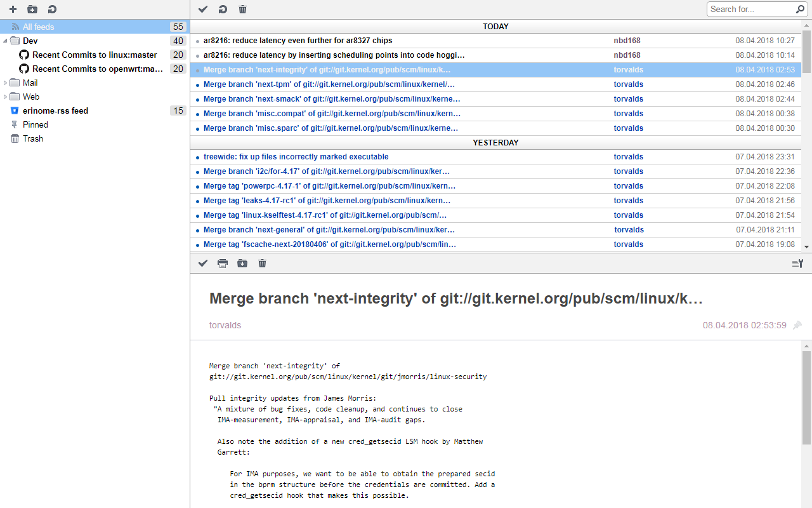
Task: Mark open article as read with checkmark
Action: click(x=203, y=263)
